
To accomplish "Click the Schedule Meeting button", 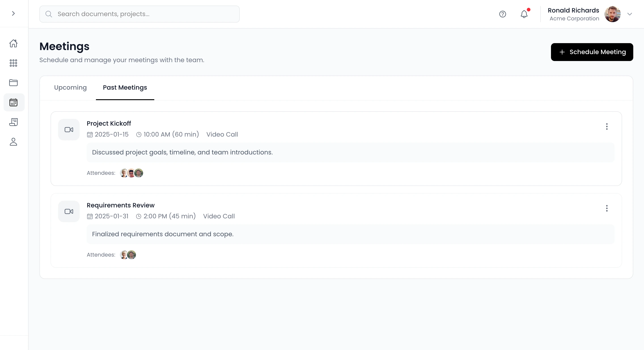I will click(592, 52).
